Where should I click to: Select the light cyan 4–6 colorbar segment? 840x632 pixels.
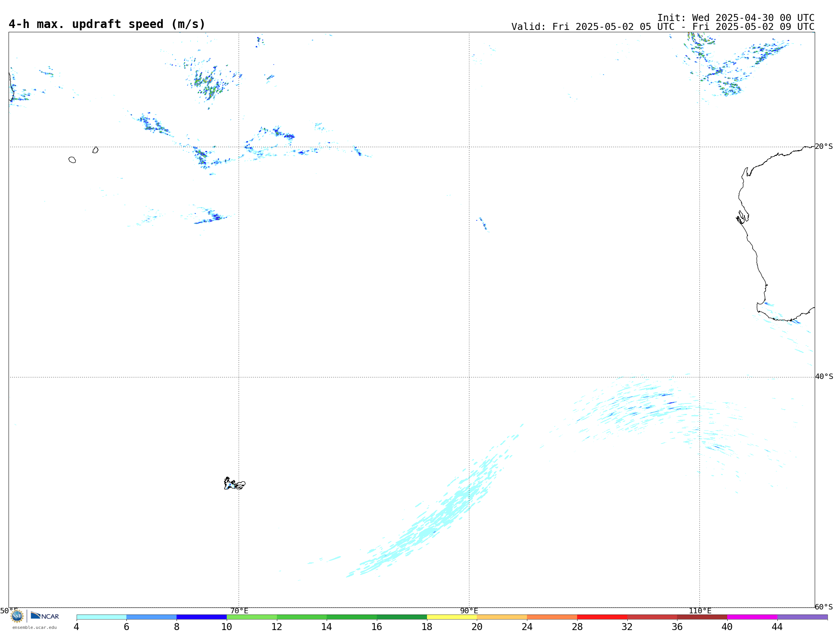(101, 617)
